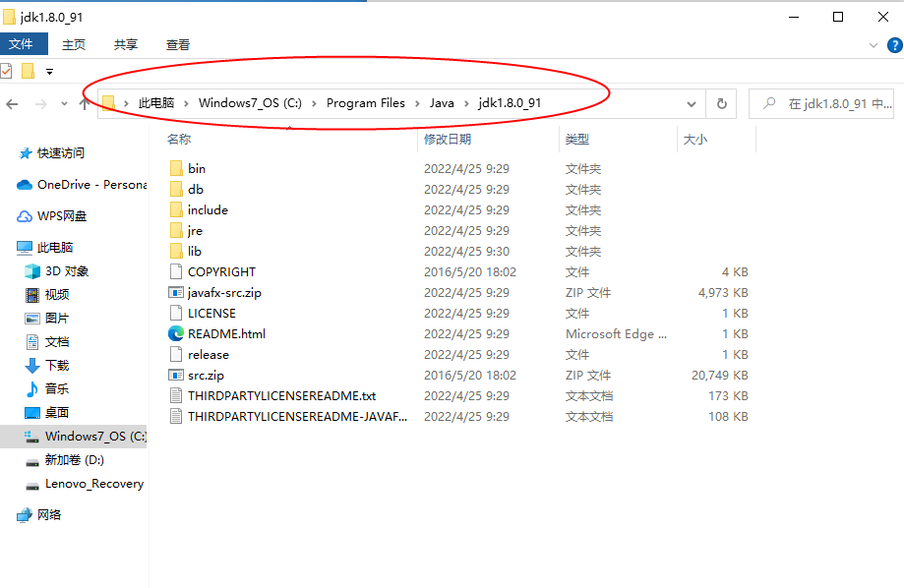
Task: Open OneDrive - Personal in sidebar
Action: [82, 185]
